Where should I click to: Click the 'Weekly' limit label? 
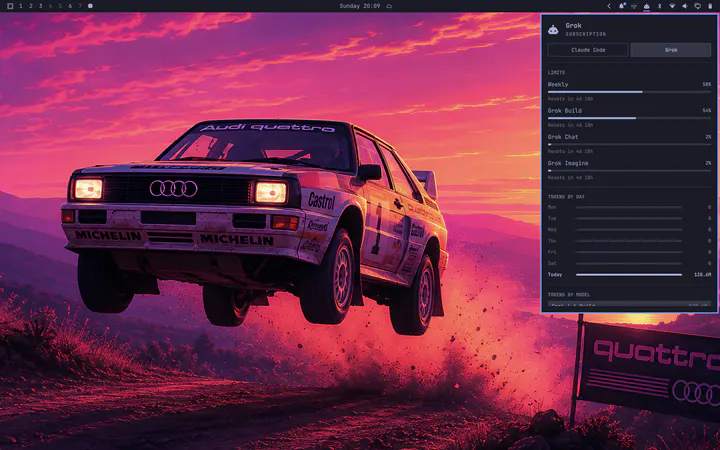(558, 84)
